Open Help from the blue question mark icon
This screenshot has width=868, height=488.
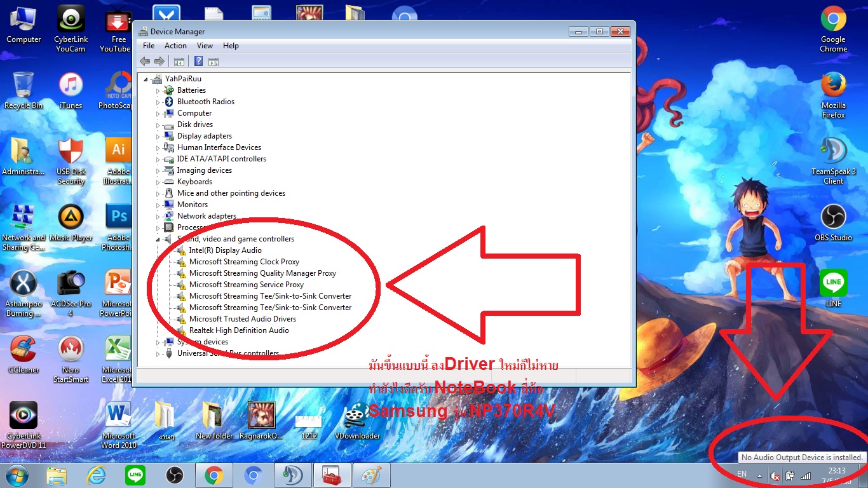pos(198,62)
